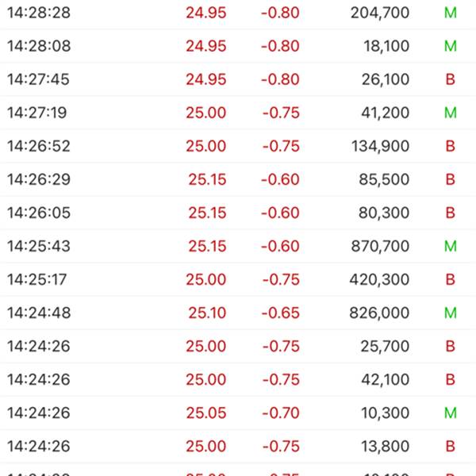Click the 26,100 volume entry
Screen dimensions: 476x476
tap(385, 79)
